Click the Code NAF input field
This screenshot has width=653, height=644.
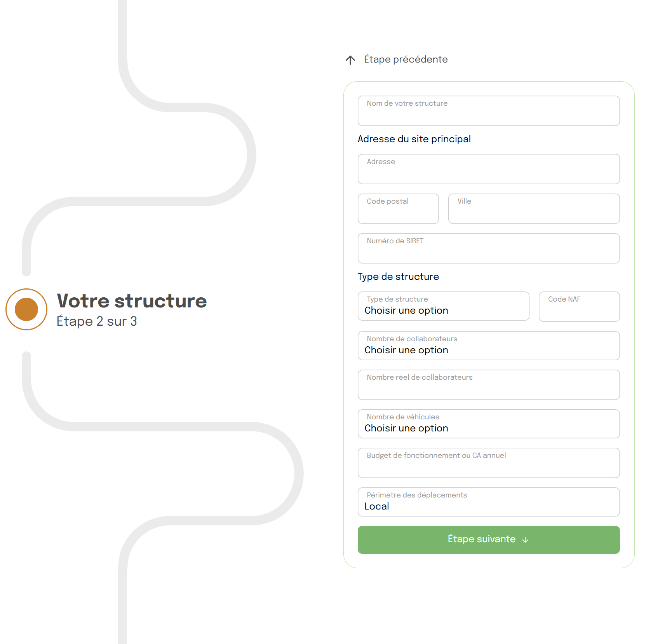579,307
